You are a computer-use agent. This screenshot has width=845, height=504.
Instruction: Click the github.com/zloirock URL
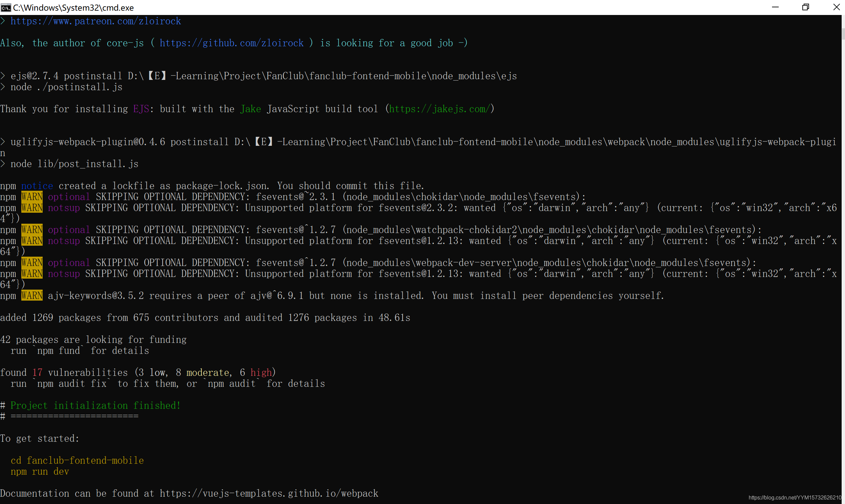(232, 43)
